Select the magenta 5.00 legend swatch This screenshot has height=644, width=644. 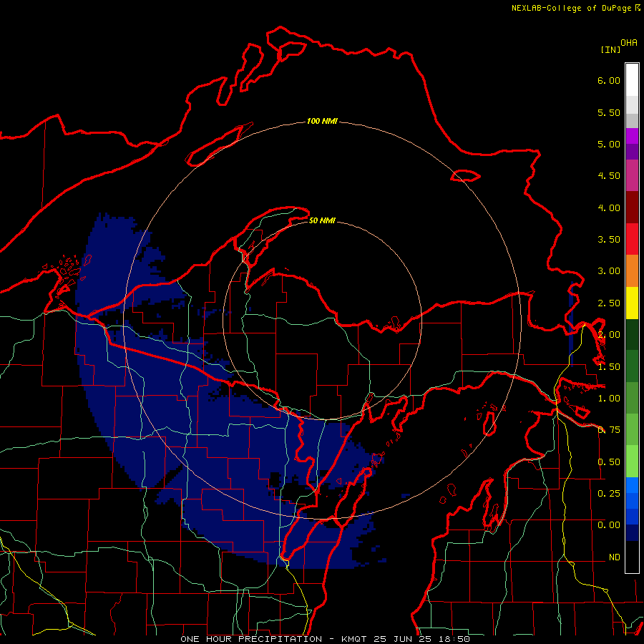(632, 136)
